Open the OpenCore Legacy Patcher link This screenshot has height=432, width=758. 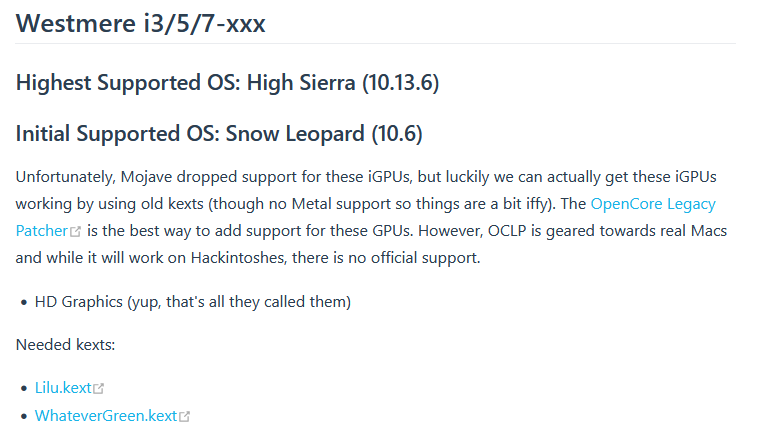[x=653, y=203]
